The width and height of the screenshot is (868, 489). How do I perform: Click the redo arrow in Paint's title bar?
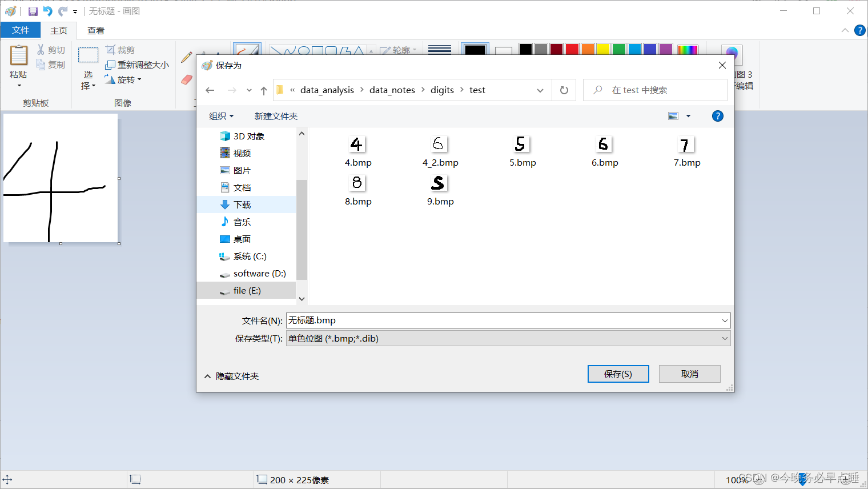63,11
